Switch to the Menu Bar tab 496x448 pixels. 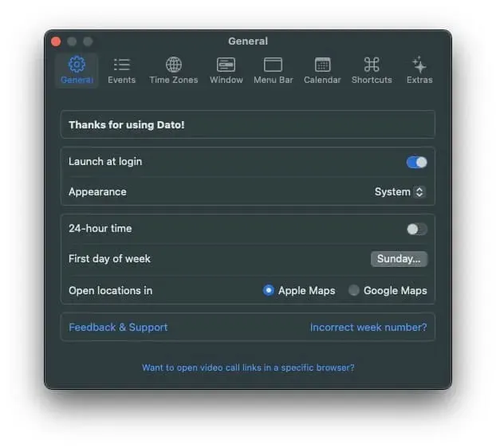274,70
